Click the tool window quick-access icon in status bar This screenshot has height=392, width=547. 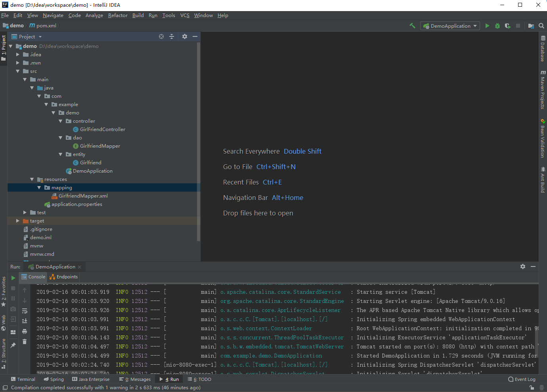coord(5,388)
